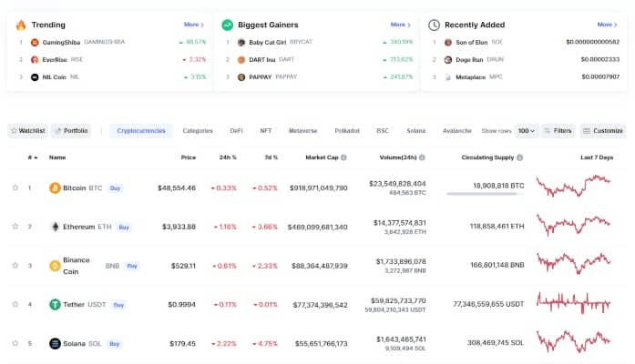
Task: Star Ethereum to add to watchlist
Action: 15,227
